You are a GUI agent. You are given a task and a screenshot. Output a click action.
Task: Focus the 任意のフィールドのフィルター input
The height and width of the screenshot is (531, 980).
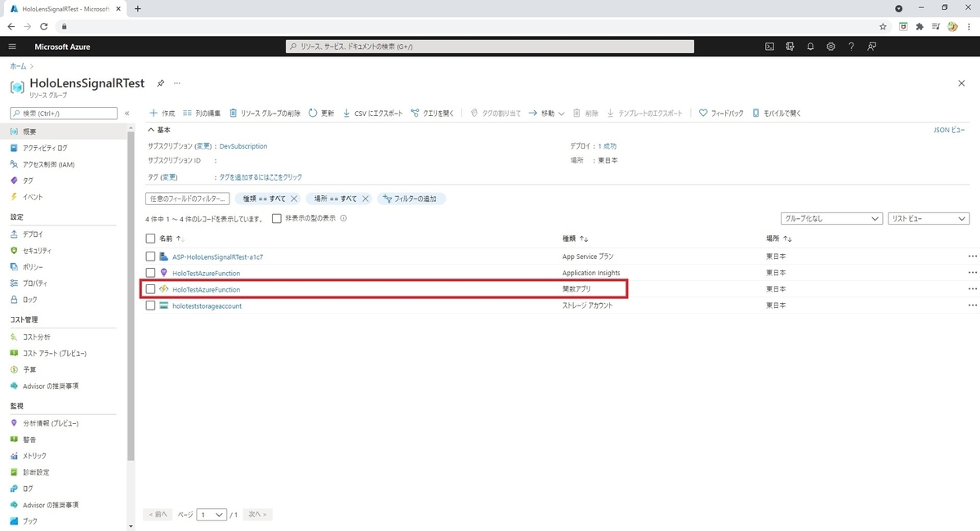(x=187, y=199)
